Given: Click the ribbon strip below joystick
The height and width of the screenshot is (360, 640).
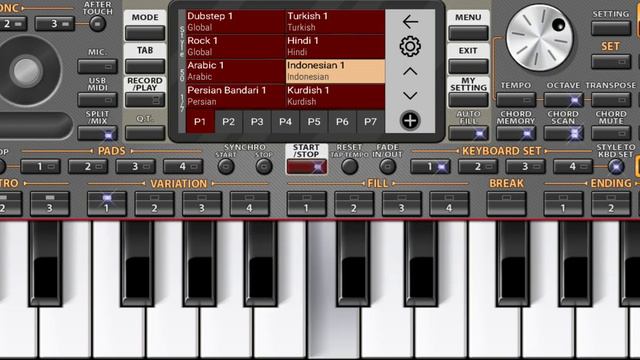Looking at the screenshot, I should (36, 125).
